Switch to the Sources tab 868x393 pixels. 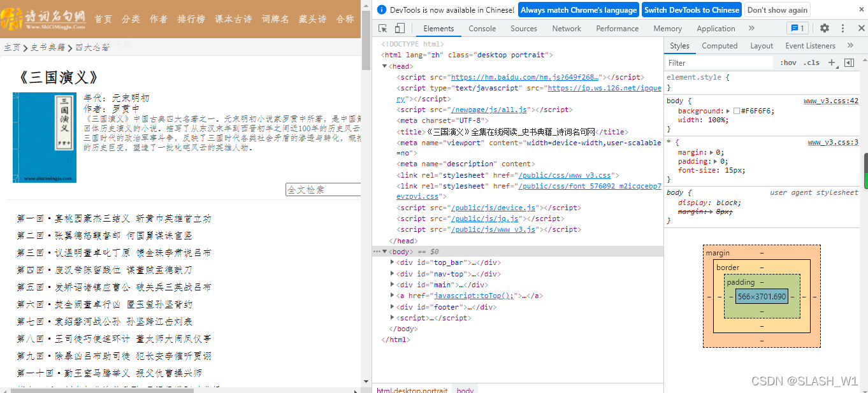524,28
